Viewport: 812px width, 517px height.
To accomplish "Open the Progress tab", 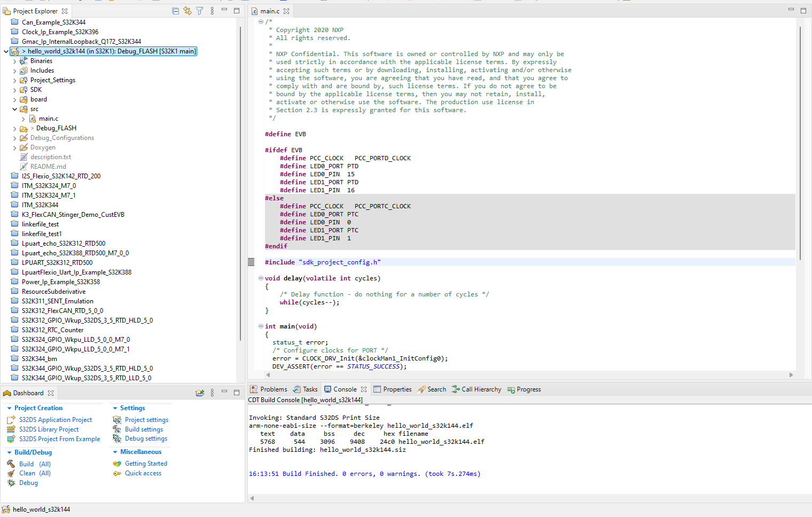I will (524, 389).
